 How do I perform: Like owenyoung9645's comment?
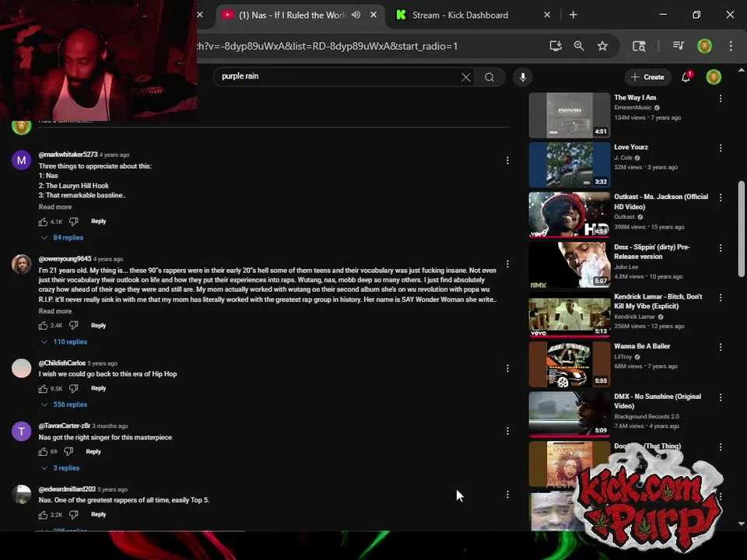click(43, 326)
